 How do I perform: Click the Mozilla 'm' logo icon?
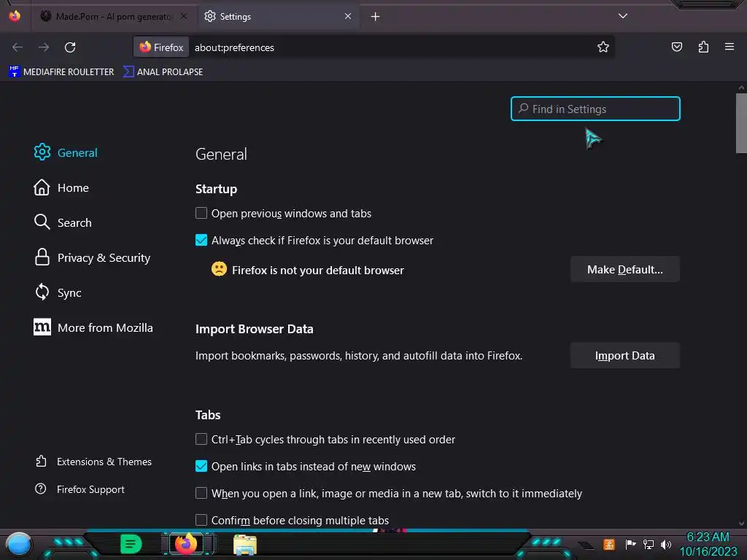[42, 327]
